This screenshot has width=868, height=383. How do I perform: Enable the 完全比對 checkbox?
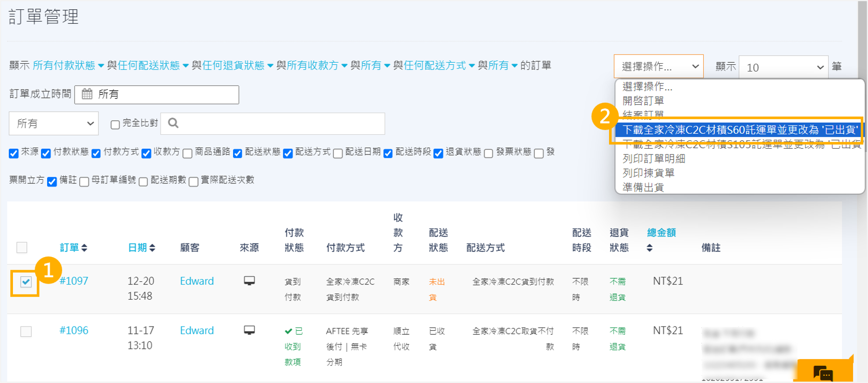(x=115, y=124)
